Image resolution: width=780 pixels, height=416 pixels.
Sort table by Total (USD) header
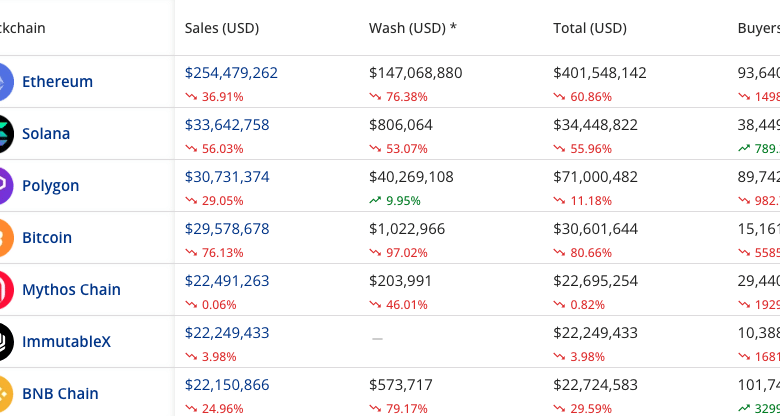point(589,28)
